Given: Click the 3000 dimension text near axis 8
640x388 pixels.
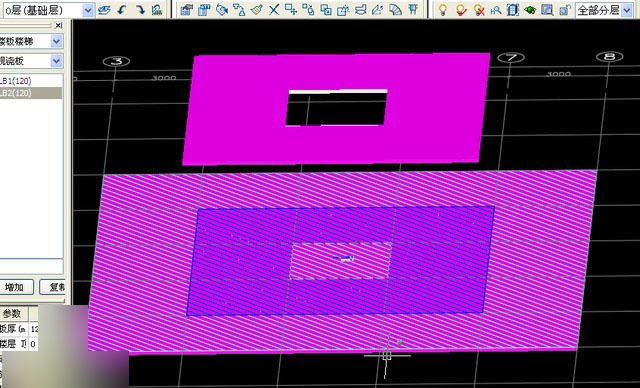Looking at the screenshot, I should click(x=558, y=74).
